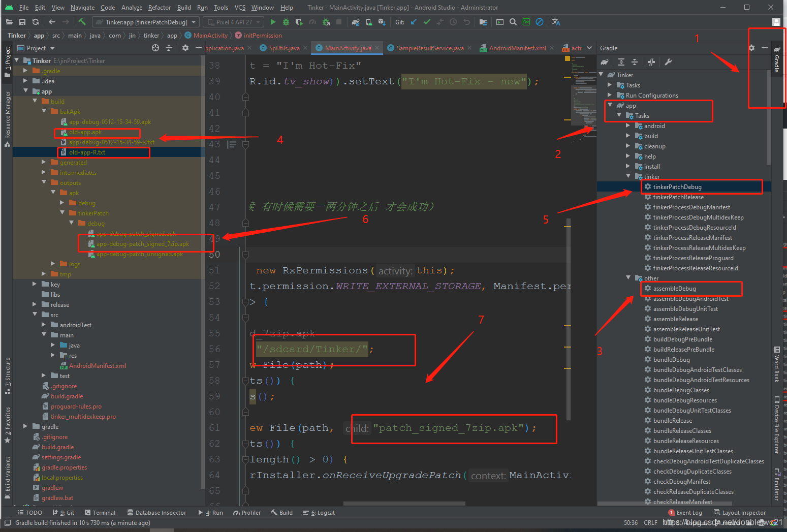
Task: Select the tinkerPatchDebug Gradle task
Action: [x=677, y=186]
